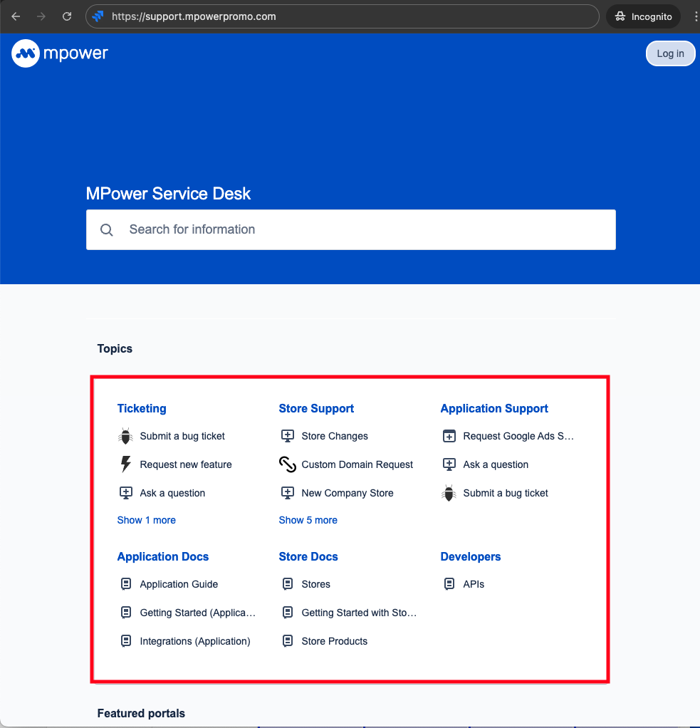Click the icon beside Request Google Ads
The width and height of the screenshot is (700, 728).
point(449,436)
